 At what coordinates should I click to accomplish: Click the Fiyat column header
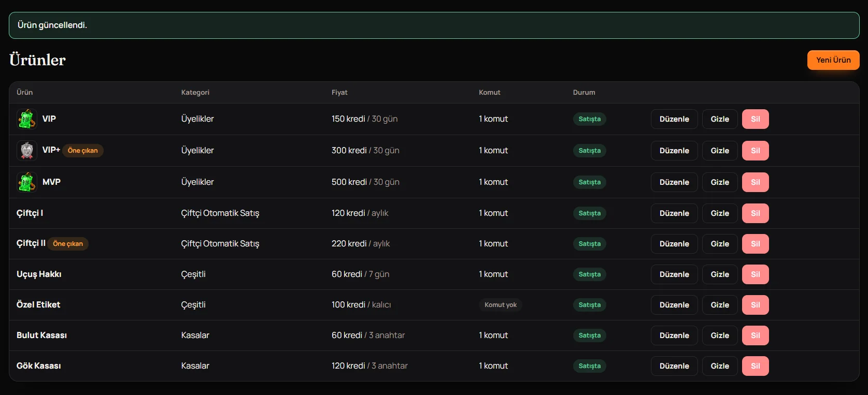point(339,93)
